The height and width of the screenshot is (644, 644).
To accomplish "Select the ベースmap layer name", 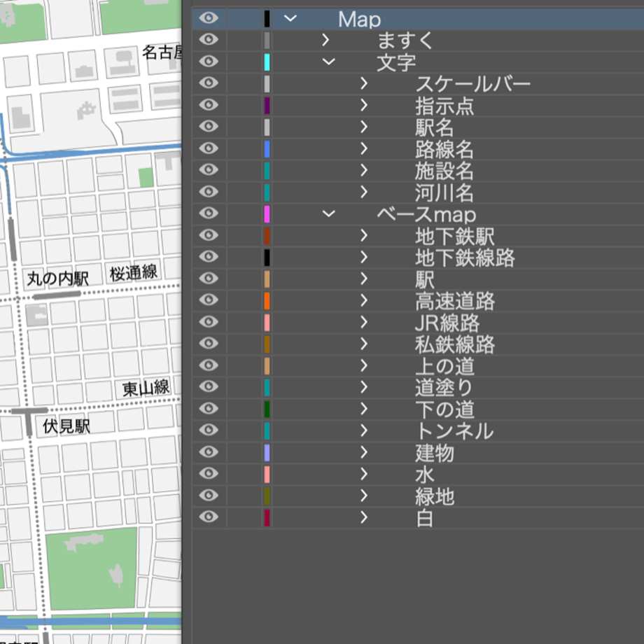I will click(x=426, y=214).
